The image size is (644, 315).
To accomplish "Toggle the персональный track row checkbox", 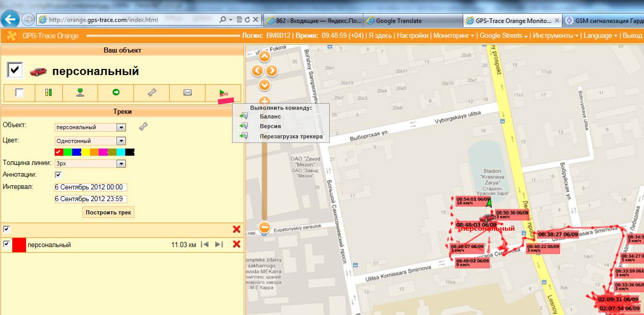I will (x=6, y=244).
